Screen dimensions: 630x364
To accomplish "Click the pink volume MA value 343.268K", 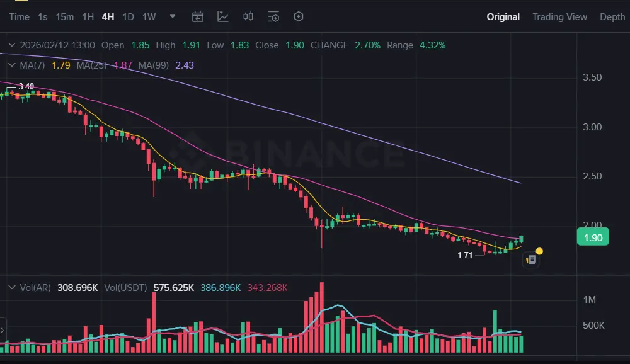I will [267, 288].
